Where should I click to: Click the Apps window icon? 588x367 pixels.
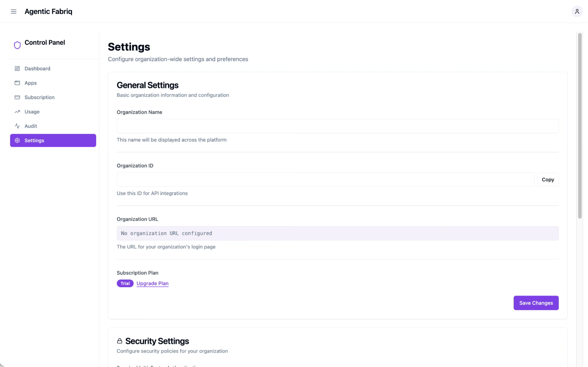coord(17,83)
